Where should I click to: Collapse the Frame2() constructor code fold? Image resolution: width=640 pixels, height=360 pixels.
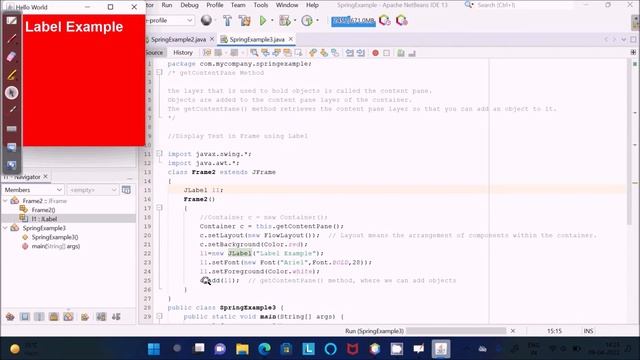click(160, 208)
